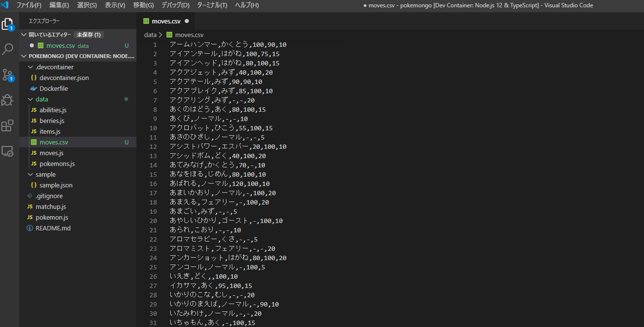
Task: Open .gitignore in the explorer
Action: tap(78, 196)
